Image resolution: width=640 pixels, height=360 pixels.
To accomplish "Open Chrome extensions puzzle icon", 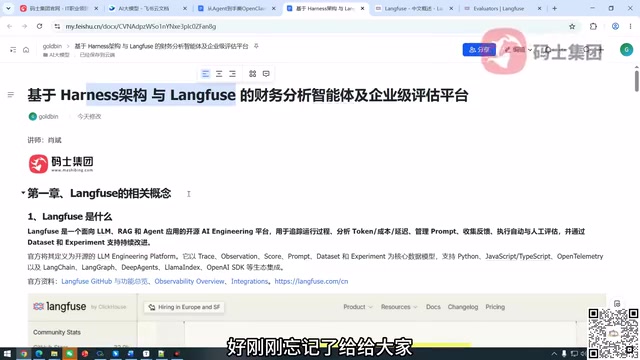I will pos(593,27).
